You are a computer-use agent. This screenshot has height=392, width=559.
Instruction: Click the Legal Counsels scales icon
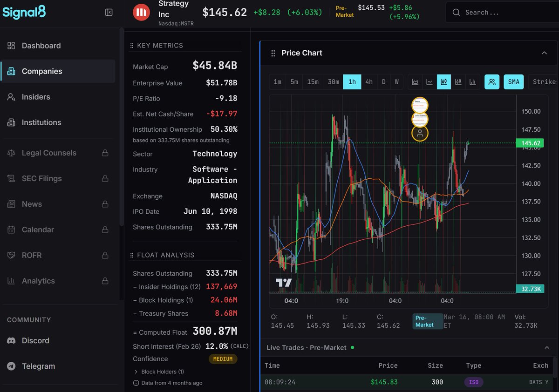[11, 153]
